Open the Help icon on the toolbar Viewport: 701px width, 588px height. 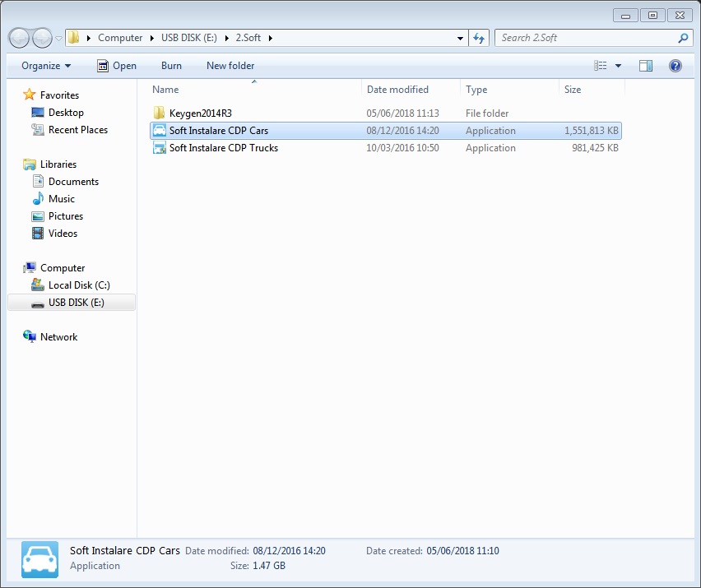point(675,66)
